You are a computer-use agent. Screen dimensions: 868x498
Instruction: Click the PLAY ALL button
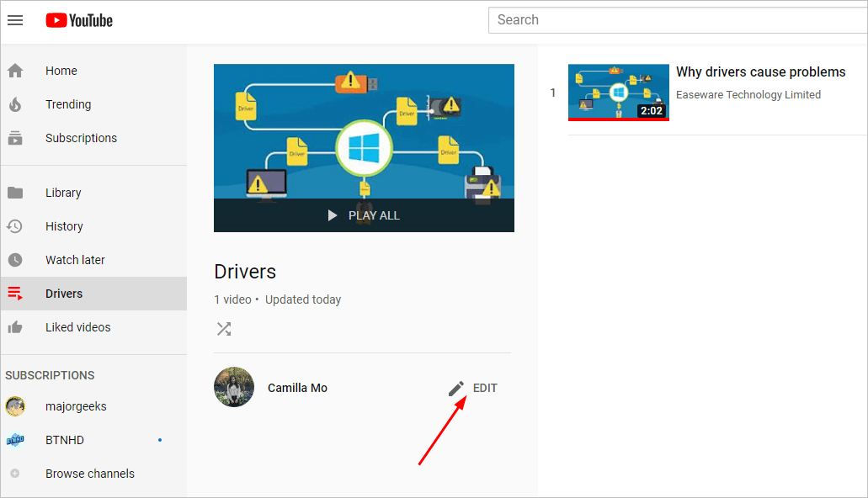[x=364, y=215]
